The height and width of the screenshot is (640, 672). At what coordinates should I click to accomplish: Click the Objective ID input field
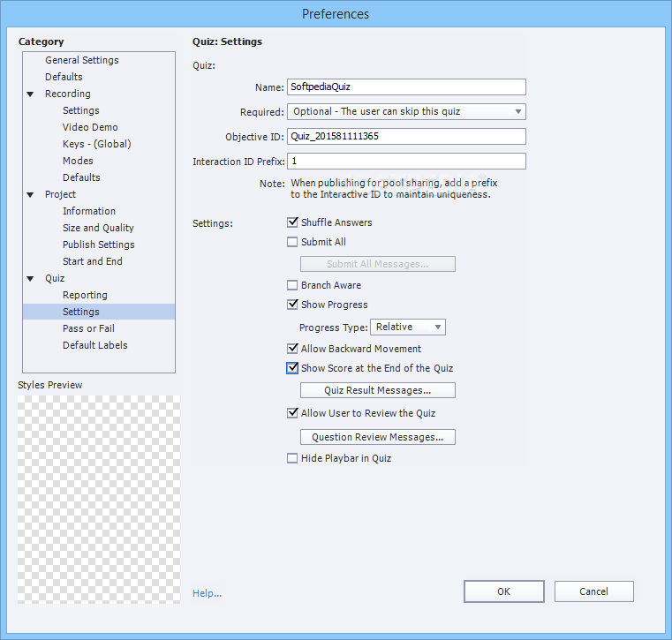tap(406, 137)
